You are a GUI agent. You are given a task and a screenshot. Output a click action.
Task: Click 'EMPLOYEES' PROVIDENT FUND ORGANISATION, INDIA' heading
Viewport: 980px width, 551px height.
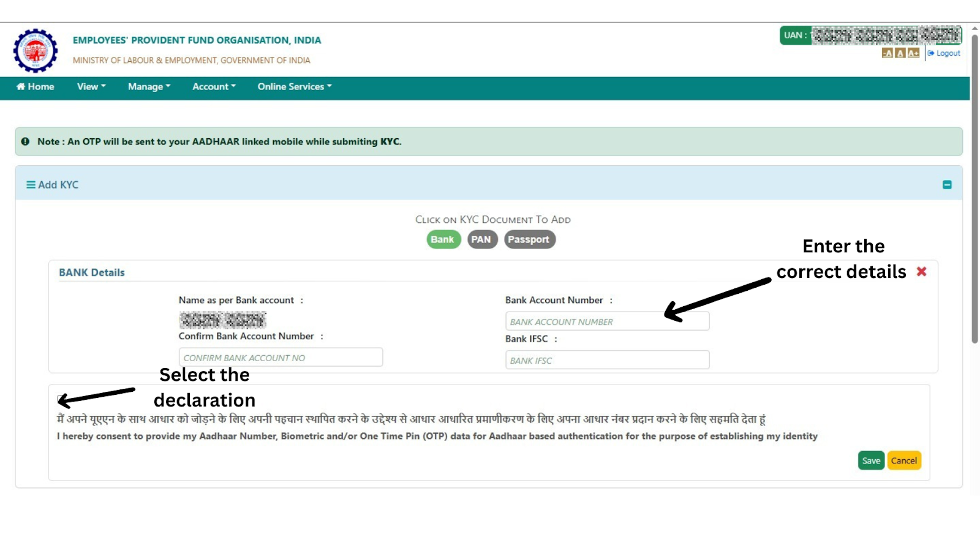coord(197,40)
